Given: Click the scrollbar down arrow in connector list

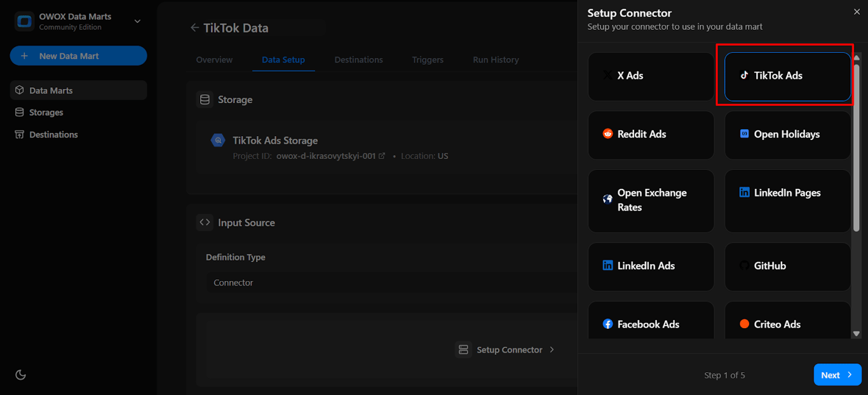Looking at the screenshot, I should pyautogui.click(x=856, y=333).
